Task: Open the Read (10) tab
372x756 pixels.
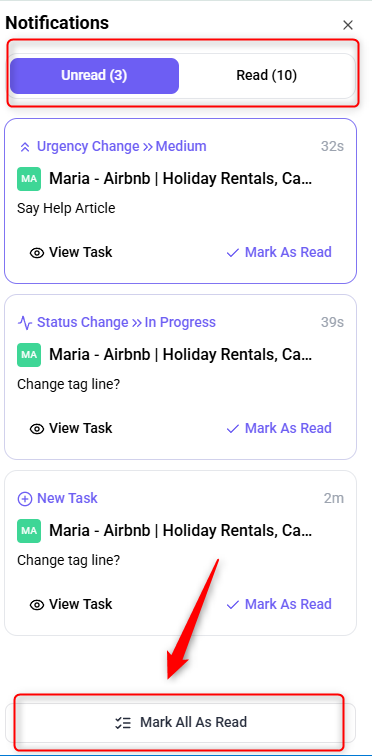Action: [x=266, y=76]
